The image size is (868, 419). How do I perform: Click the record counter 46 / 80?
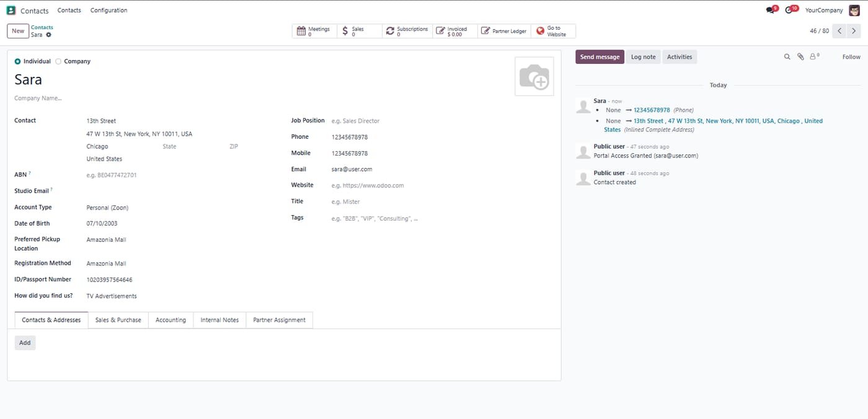(x=819, y=31)
